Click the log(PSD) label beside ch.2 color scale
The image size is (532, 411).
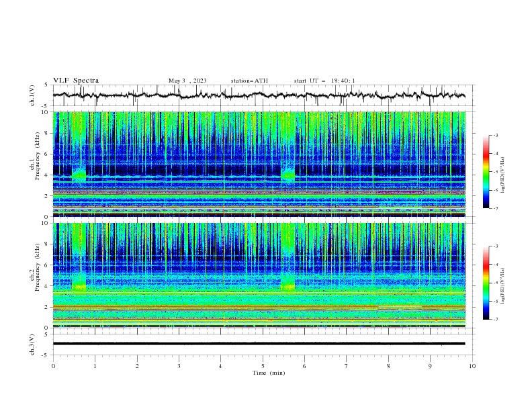coord(502,286)
